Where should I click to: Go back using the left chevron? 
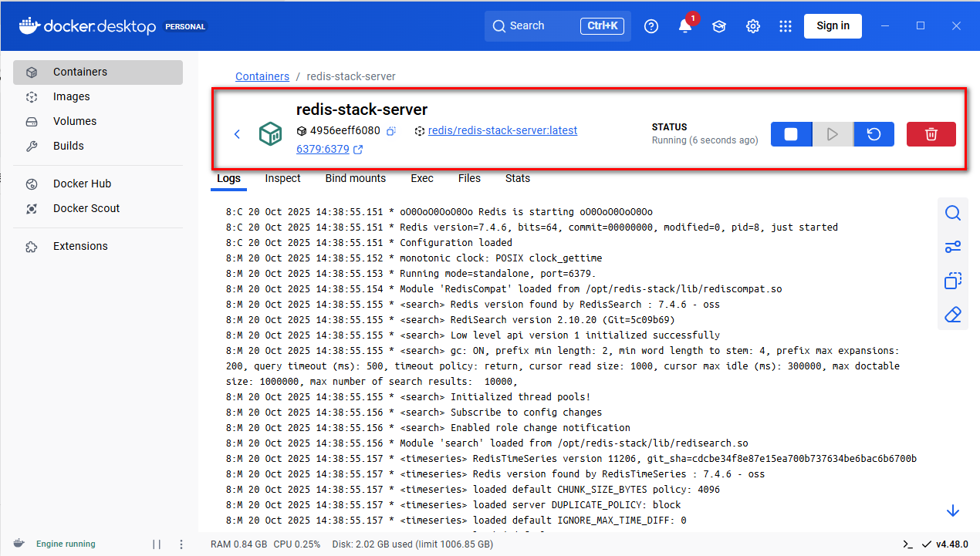237,134
